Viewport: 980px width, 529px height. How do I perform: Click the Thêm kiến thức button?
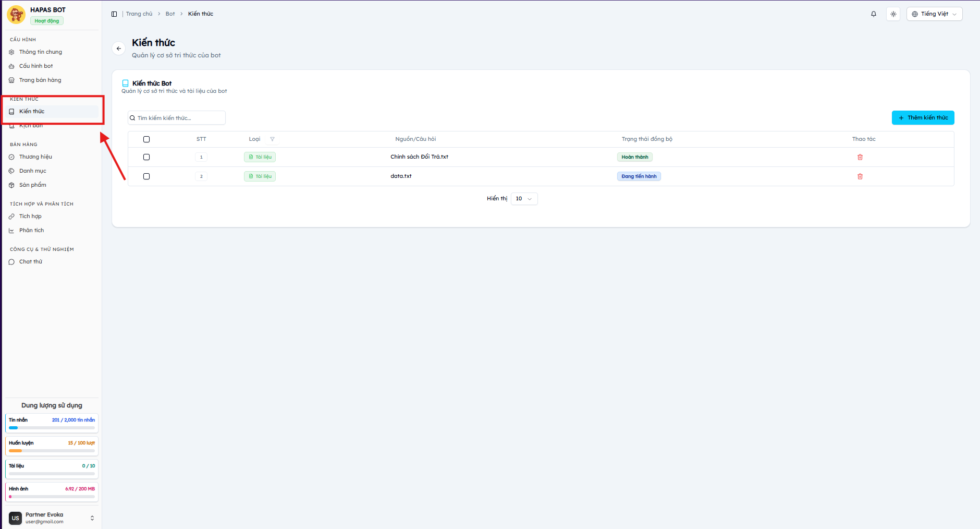[x=923, y=118]
